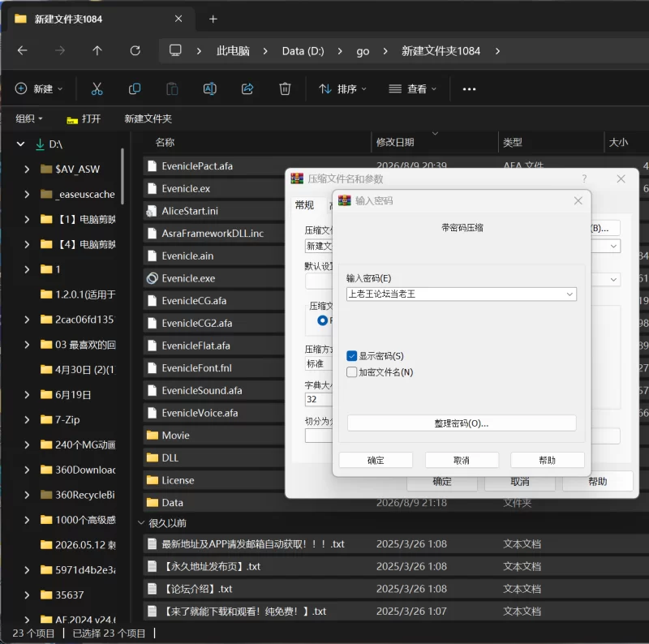Click the Rename icon in toolbar
Image resolution: width=649 pixels, height=644 pixels.
(210, 88)
